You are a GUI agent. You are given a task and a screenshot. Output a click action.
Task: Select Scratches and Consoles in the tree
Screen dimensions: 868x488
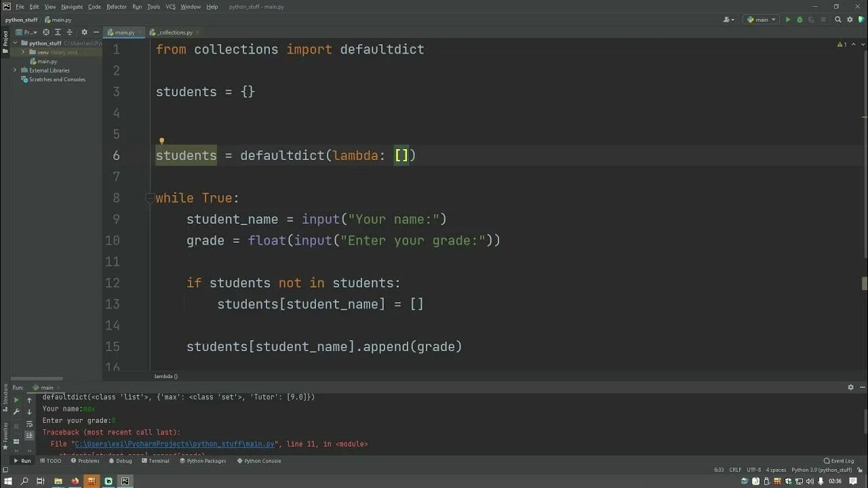pyautogui.click(x=54, y=79)
